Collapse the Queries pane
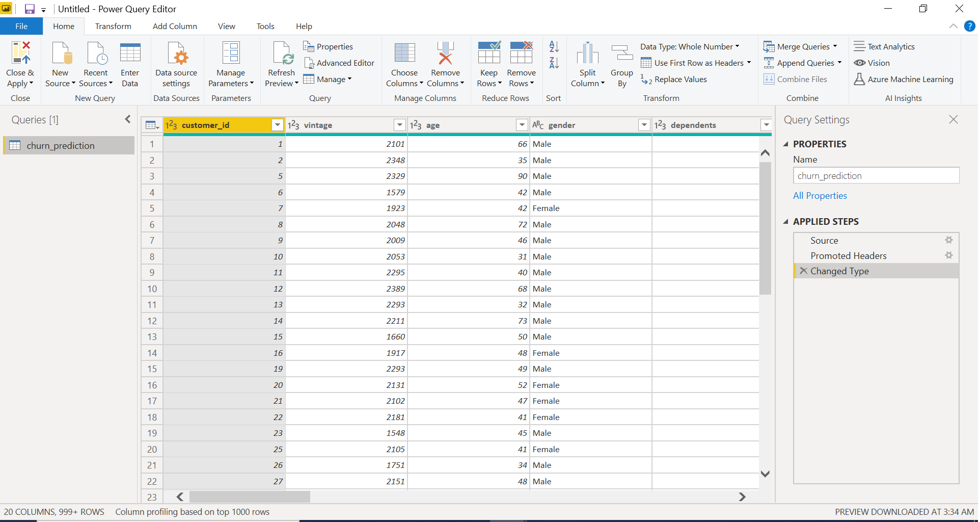 pyautogui.click(x=127, y=119)
